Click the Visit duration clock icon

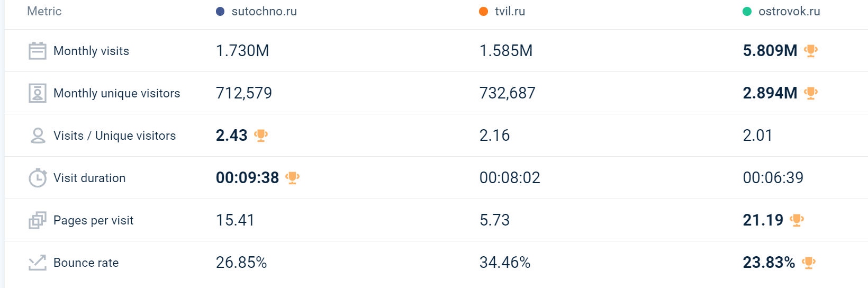coord(38,178)
